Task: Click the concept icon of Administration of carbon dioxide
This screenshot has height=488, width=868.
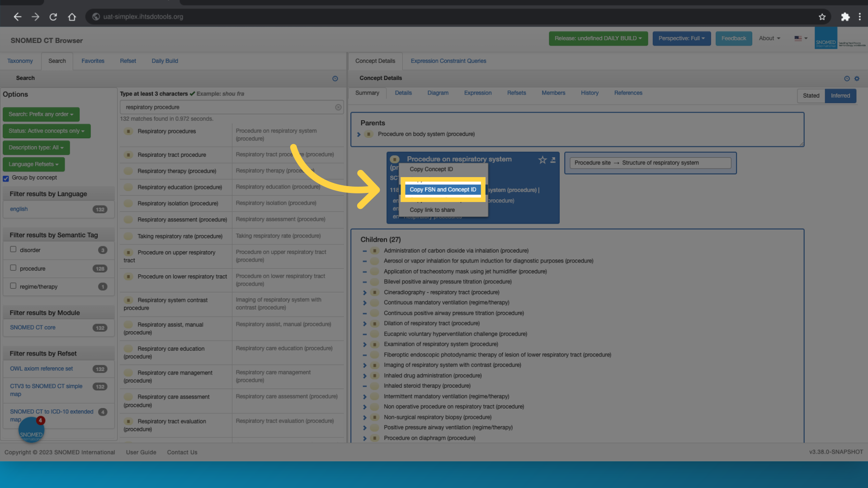Action: click(x=374, y=251)
